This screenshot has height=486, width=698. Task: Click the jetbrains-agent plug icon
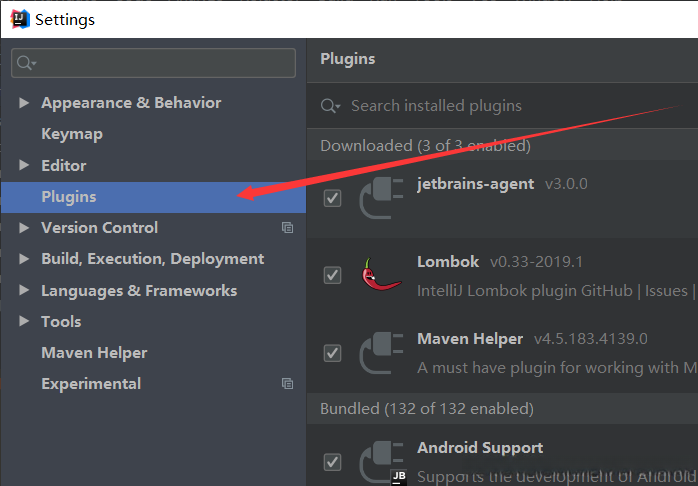[380, 197]
